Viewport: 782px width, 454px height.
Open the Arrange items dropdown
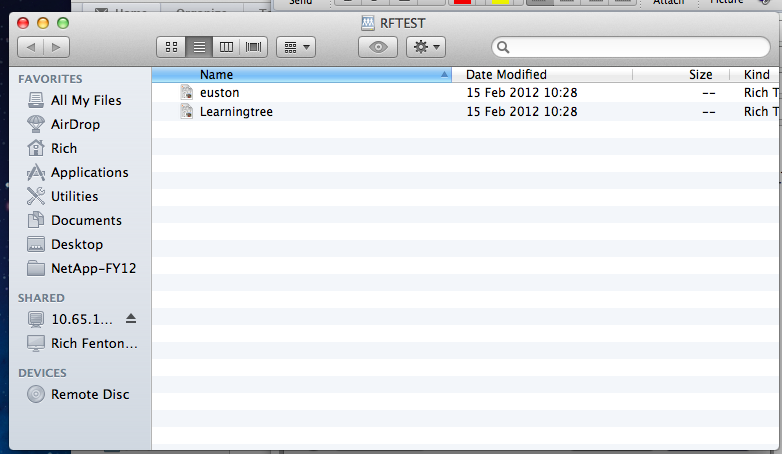tap(296, 47)
